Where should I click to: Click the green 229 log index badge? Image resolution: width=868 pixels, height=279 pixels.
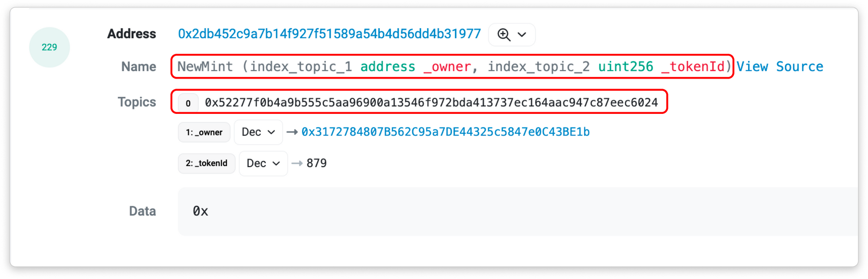pos(49,47)
